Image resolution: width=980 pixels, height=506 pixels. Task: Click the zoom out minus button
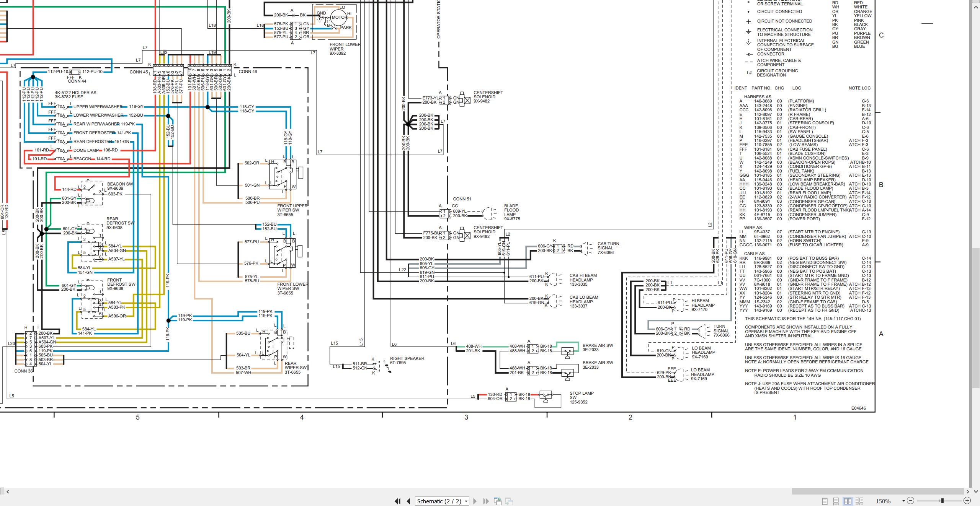pos(911,501)
